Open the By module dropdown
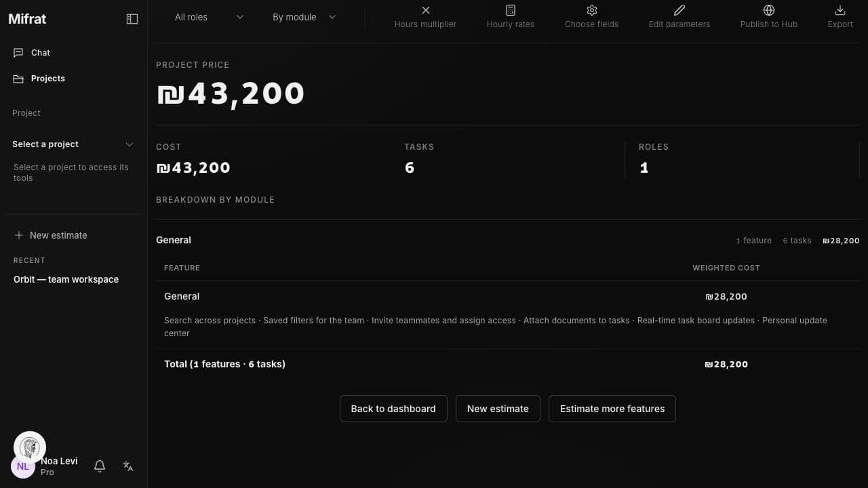This screenshot has height=488, width=868. pos(304,17)
